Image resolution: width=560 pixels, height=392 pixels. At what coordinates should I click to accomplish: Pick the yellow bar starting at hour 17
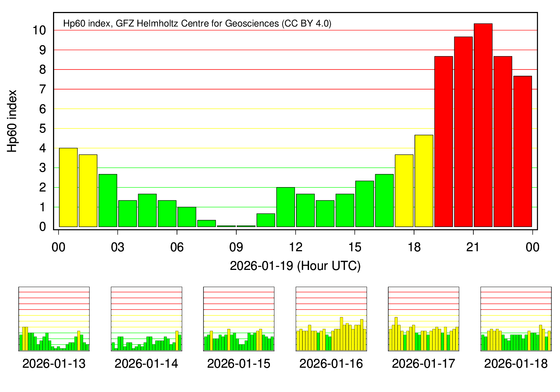tap(404, 190)
